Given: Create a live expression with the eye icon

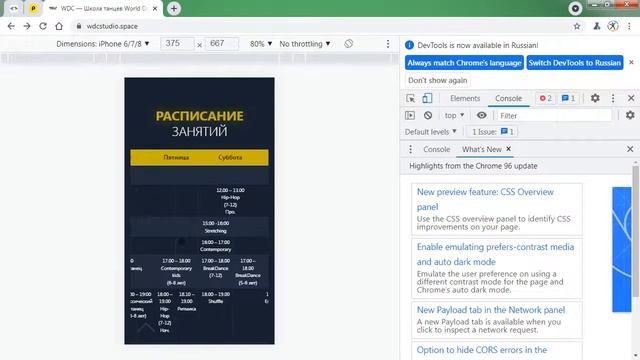Looking at the screenshot, I should click(x=482, y=116).
